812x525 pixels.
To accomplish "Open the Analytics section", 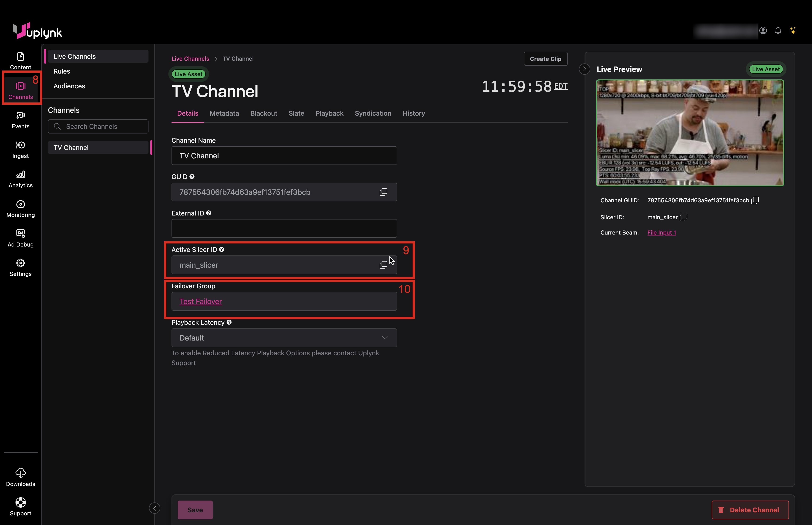I will [x=20, y=175].
